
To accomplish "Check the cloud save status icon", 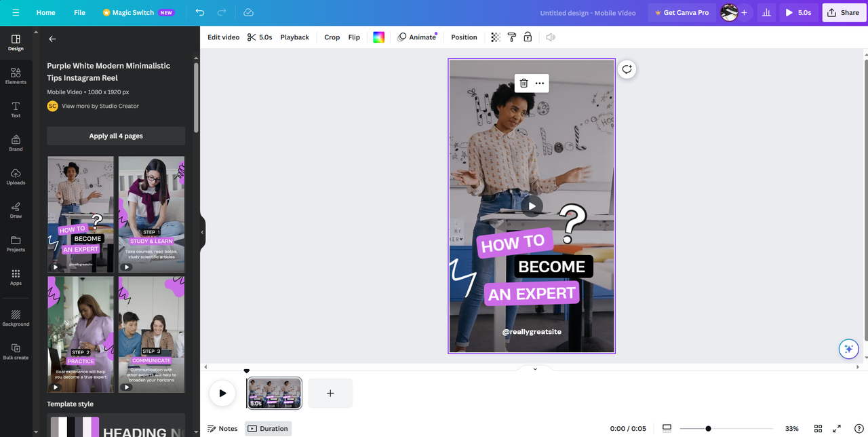I will coord(248,12).
